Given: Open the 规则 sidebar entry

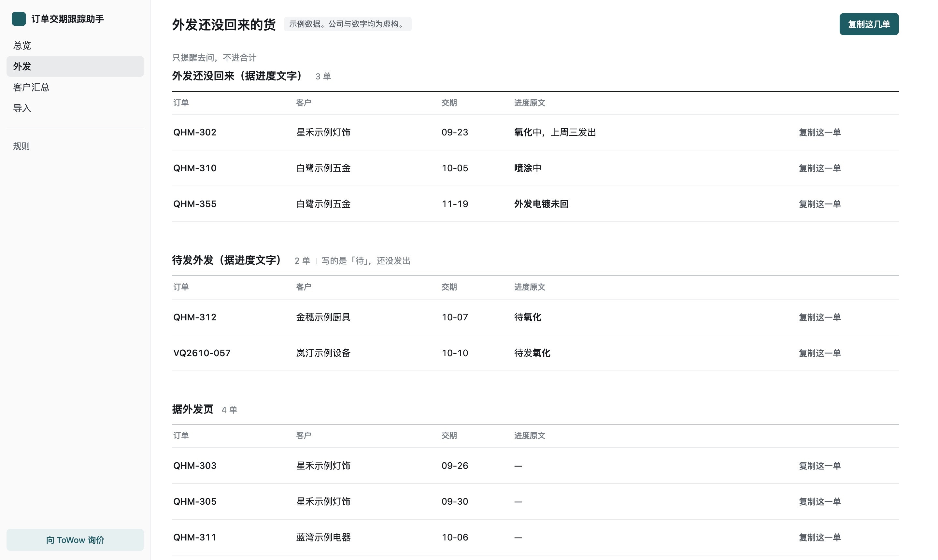Looking at the screenshot, I should [75, 146].
